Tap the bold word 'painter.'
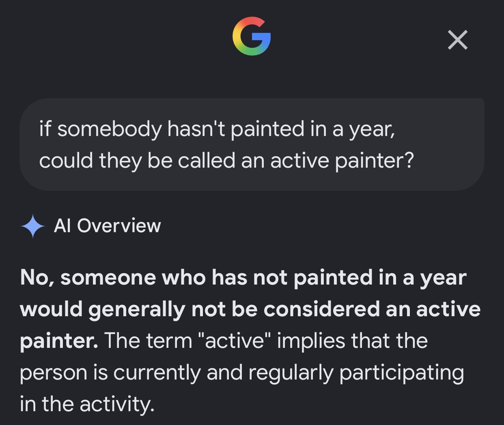 (59, 341)
